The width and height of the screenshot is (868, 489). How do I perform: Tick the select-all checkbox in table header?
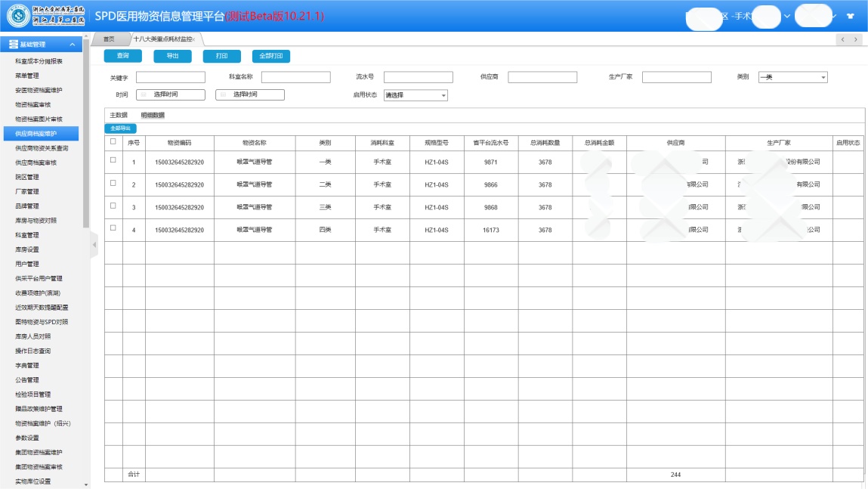[x=113, y=141]
